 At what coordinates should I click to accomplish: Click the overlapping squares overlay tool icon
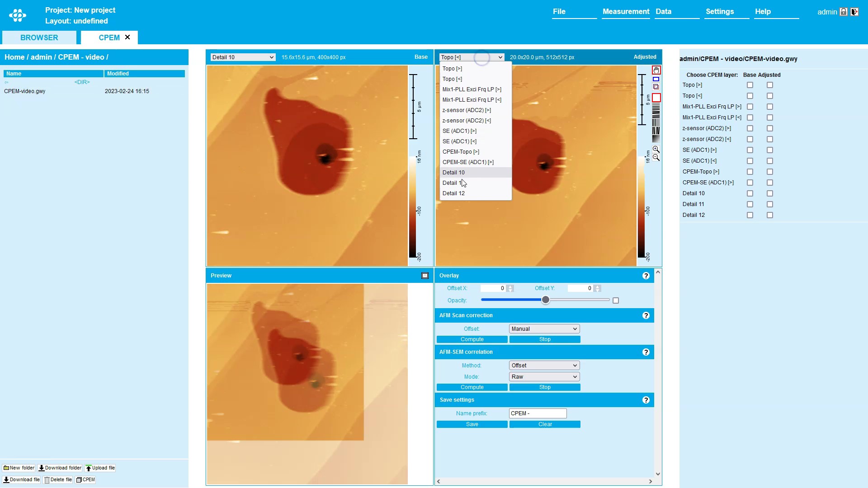point(656,87)
